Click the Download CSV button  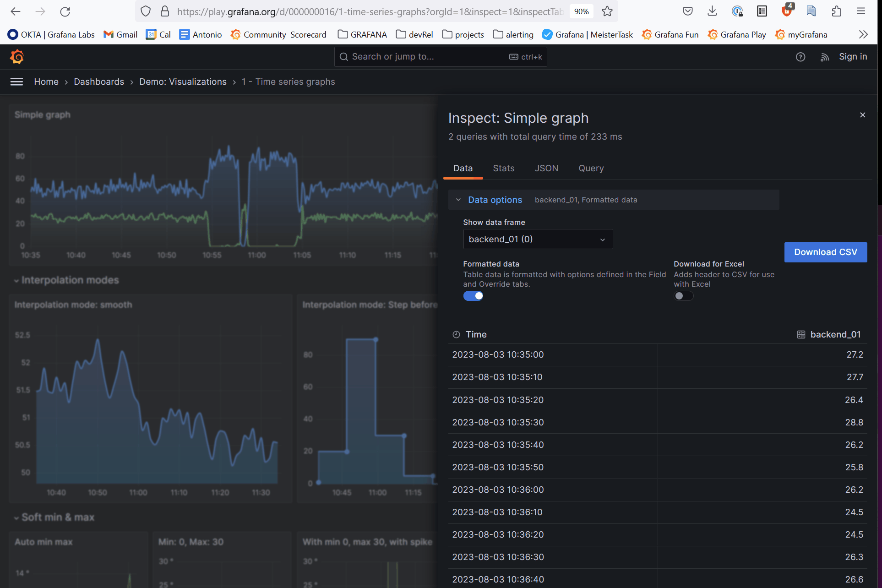[825, 252]
